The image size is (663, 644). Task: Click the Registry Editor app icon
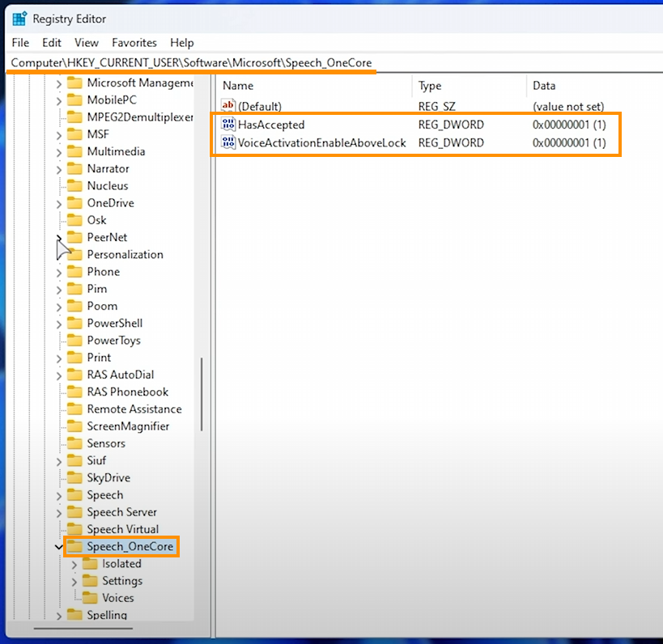(19, 19)
